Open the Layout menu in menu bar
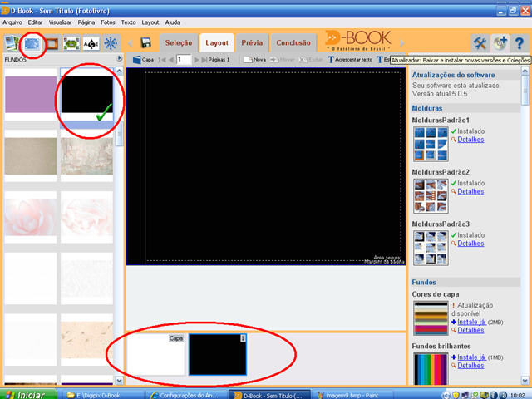Screen dimensions: 532x399 150,22
